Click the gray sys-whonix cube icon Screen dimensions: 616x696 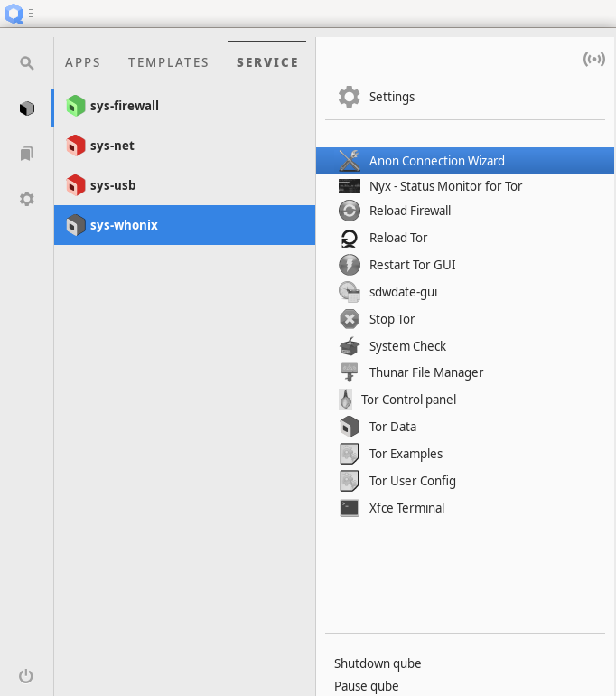(x=76, y=225)
